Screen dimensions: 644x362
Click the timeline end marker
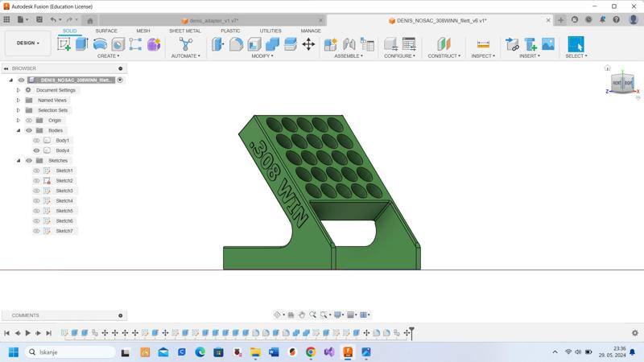[x=411, y=333]
